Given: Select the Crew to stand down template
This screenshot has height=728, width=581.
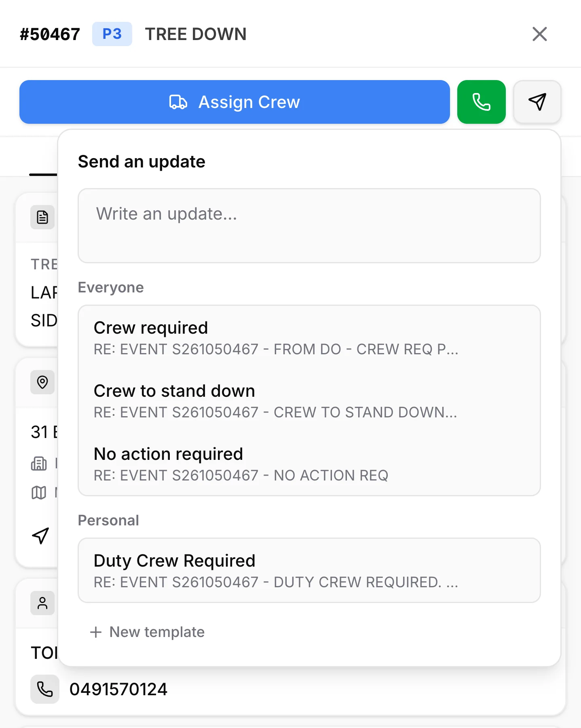Looking at the screenshot, I should point(309,401).
